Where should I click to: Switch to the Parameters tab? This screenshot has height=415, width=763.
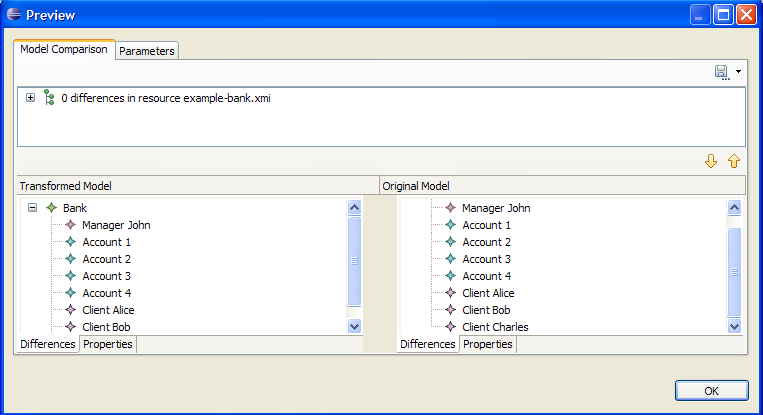[x=147, y=51]
